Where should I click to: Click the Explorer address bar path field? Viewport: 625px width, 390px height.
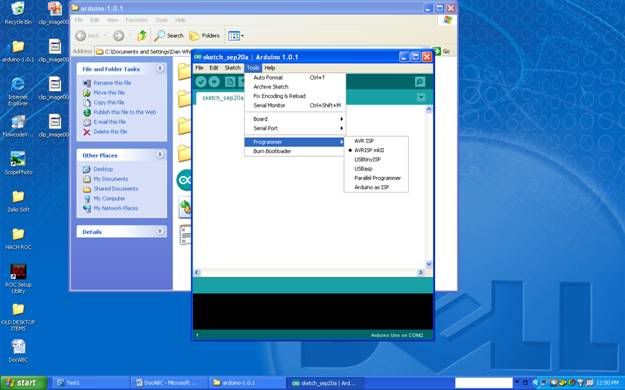click(x=143, y=51)
